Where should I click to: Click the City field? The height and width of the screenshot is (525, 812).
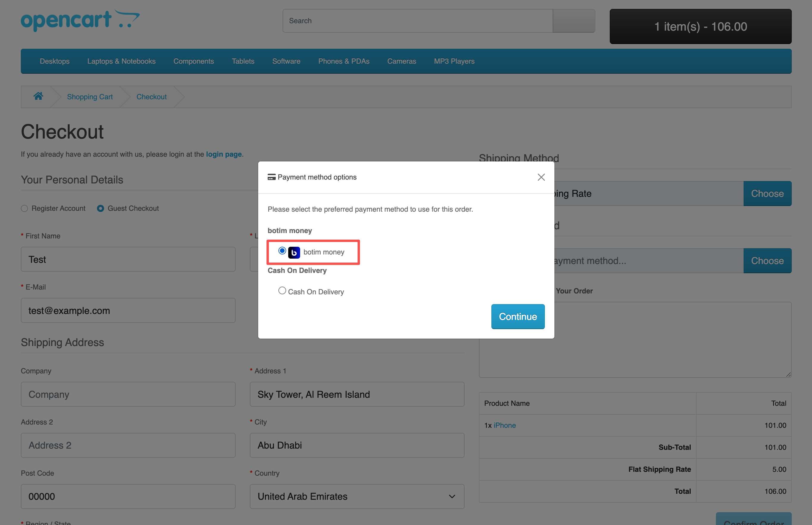point(357,445)
